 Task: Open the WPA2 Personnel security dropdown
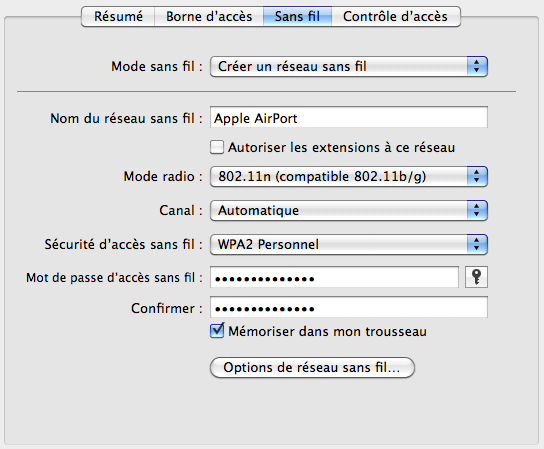click(x=349, y=244)
